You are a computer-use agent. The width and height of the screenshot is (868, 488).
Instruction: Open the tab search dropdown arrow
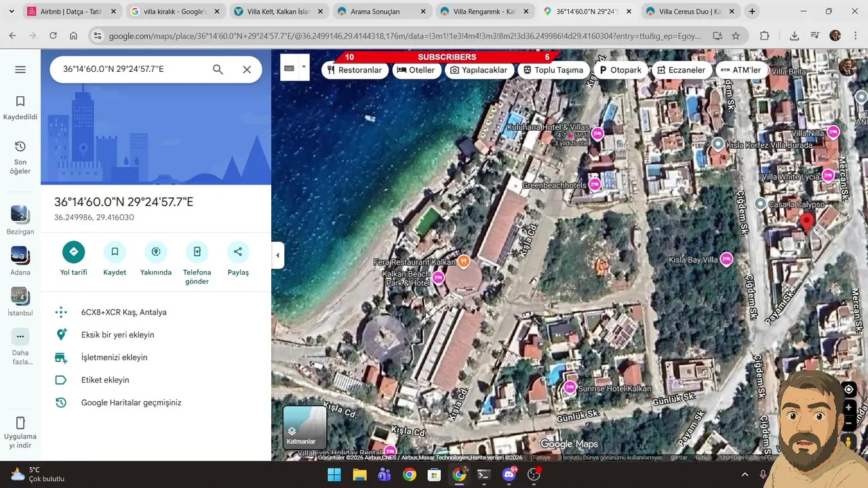click(11, 12)
